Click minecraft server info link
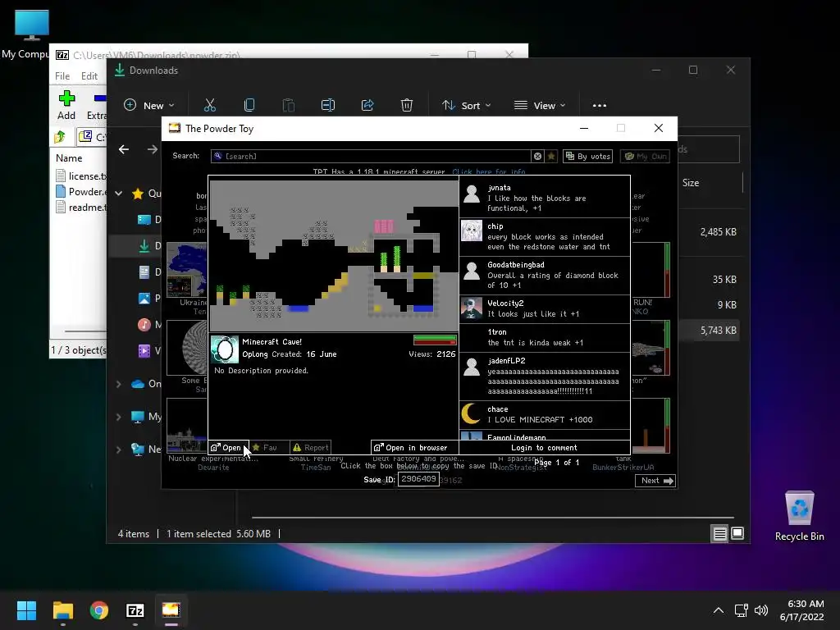 489,171
